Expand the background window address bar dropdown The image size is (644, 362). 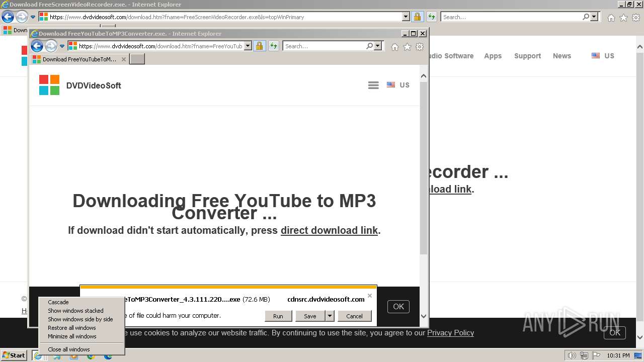(x=406, y=17)
